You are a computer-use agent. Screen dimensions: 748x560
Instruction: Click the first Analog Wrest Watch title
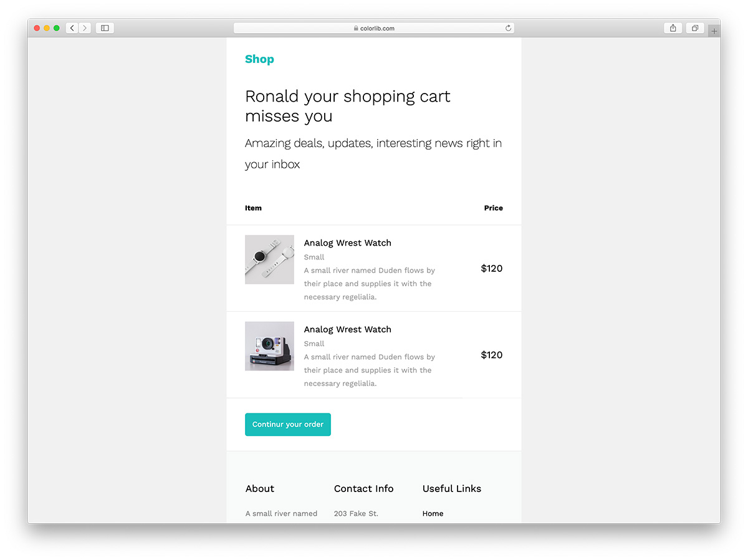pos(347,243)
